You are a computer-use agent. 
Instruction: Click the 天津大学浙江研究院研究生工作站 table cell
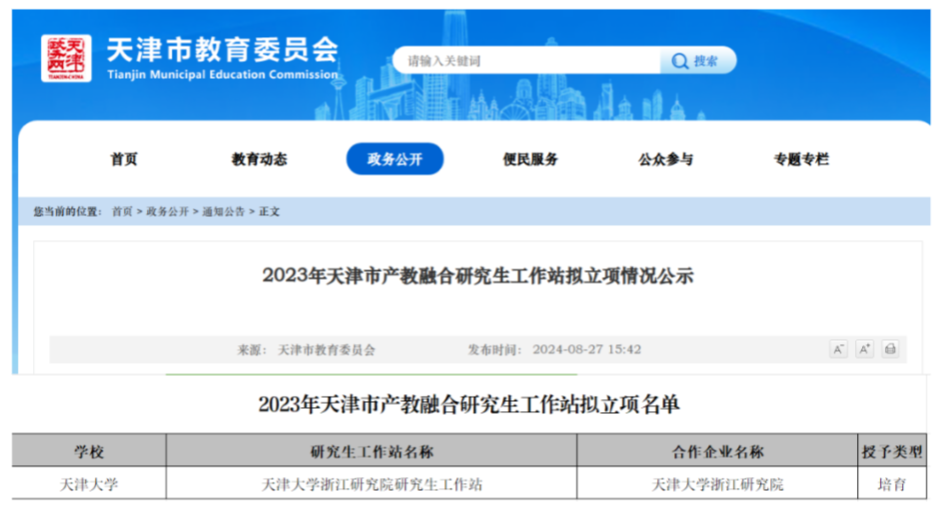click(372, 484)
